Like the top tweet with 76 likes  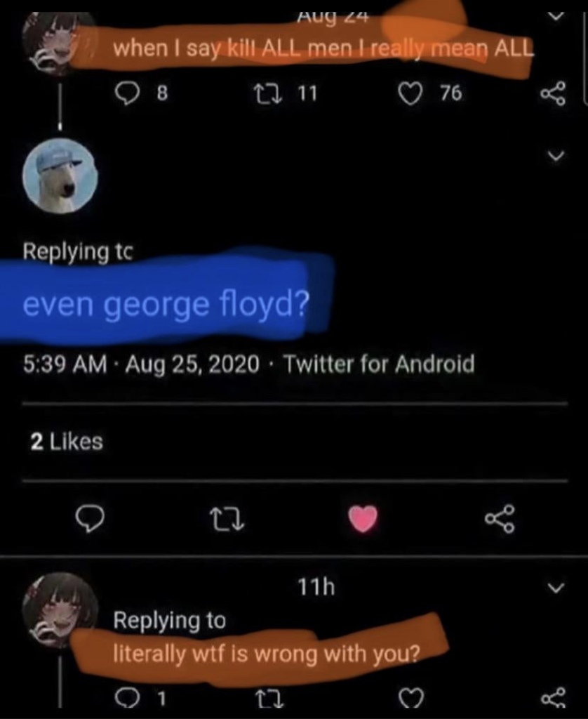(x=409, y=94)
